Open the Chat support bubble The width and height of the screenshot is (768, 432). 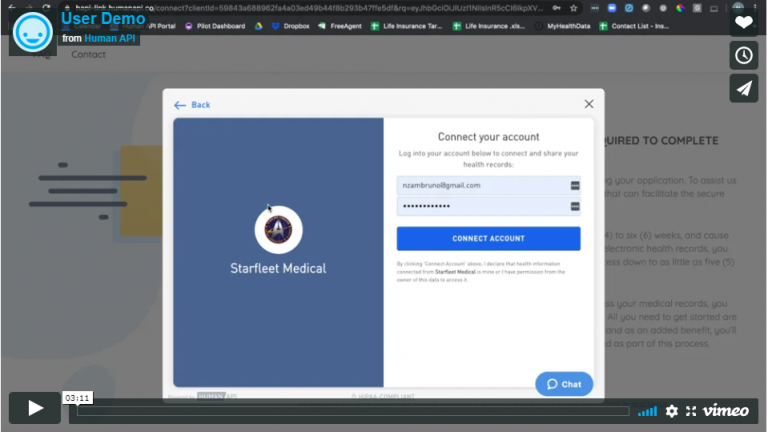click(564, 384)
